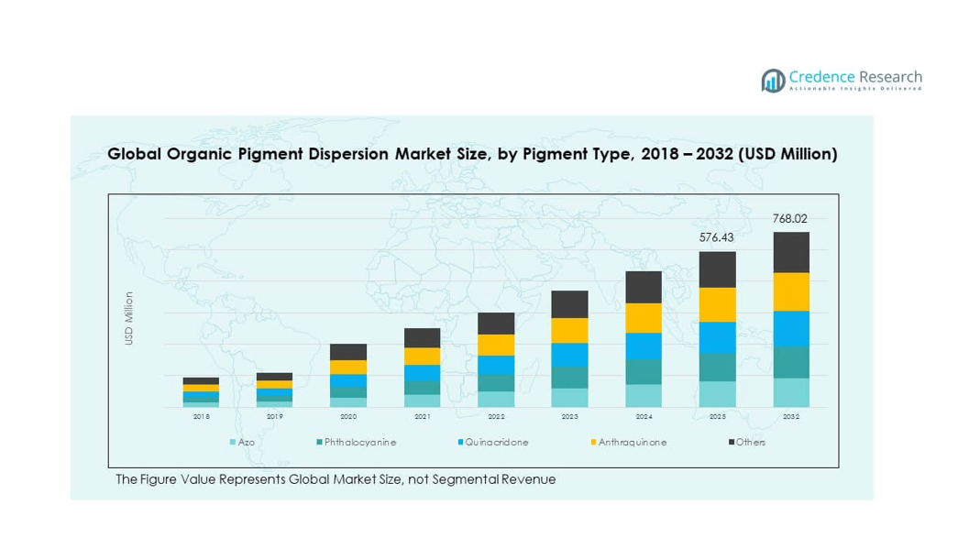Click the chart title text
The image size is (969, 560).
[472, 154]
